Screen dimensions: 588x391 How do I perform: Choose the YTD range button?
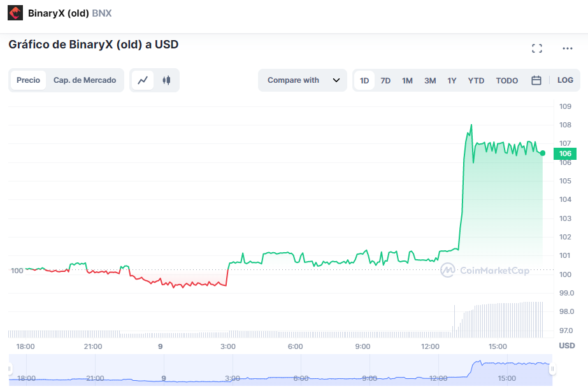tap(476, 81)
